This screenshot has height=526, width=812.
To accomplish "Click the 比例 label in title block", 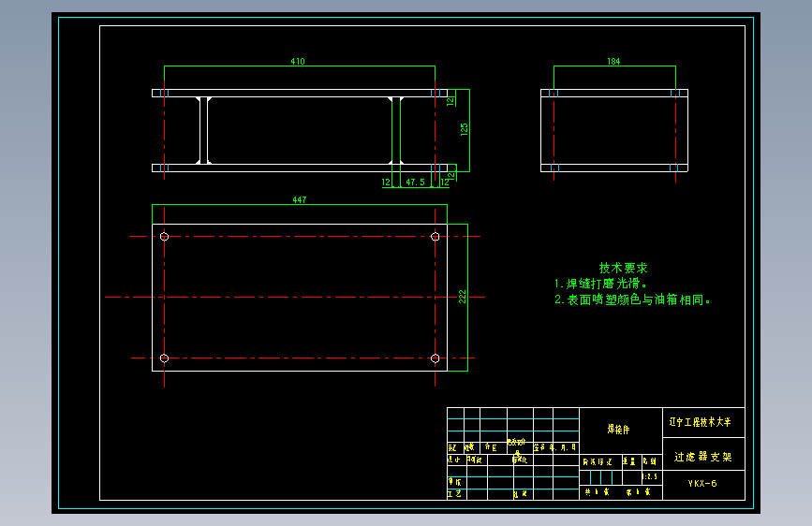I will click(x=649, y=460).
